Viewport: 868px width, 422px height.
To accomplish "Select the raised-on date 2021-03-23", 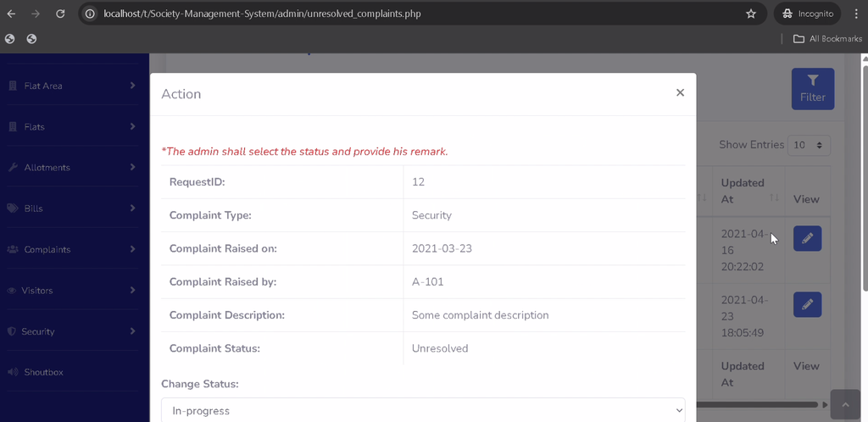I will pos(442,248).
